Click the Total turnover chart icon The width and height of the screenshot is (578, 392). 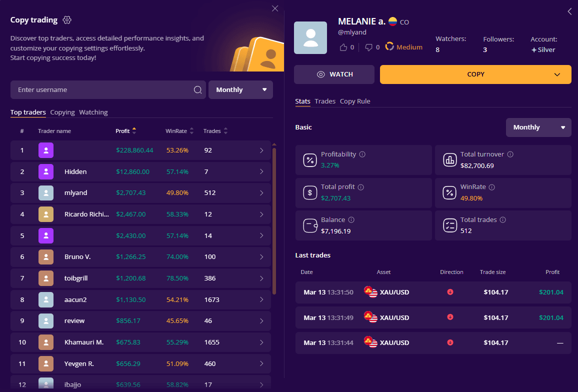coord(449,160)
